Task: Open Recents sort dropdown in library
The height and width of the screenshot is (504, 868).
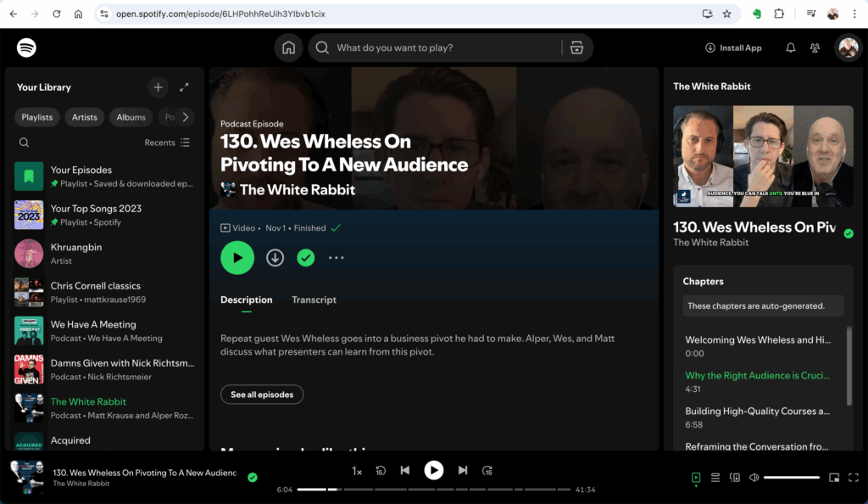Action: [x=167, y=143]
